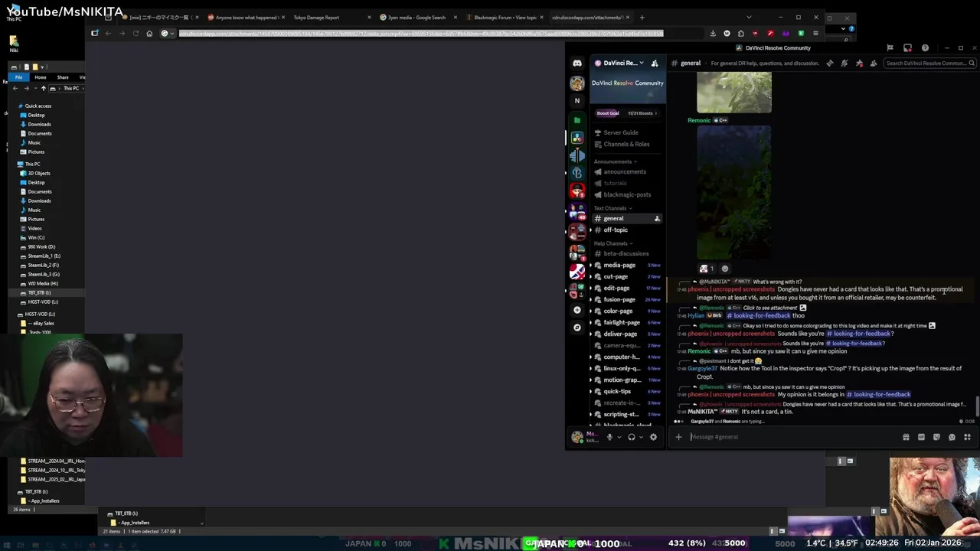Open the blackmagic-posts channel
The image size is (980, 551).
point(627,194)
